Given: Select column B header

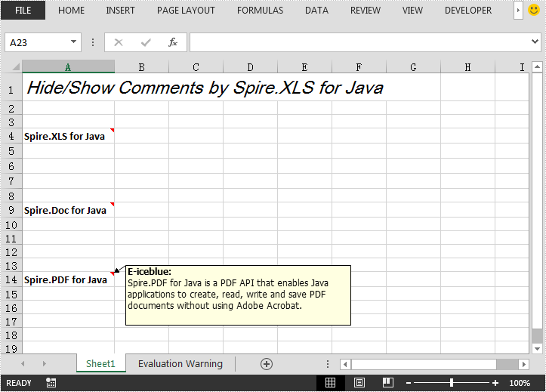Looking at the screenshot, I should 142,66.
